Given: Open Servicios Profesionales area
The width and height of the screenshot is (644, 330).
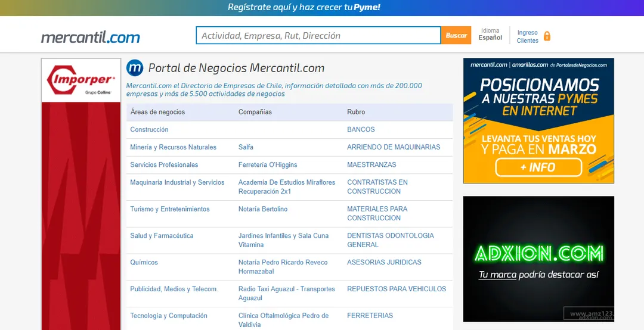Looking at the screenshot, I should (x=164, y=164).
